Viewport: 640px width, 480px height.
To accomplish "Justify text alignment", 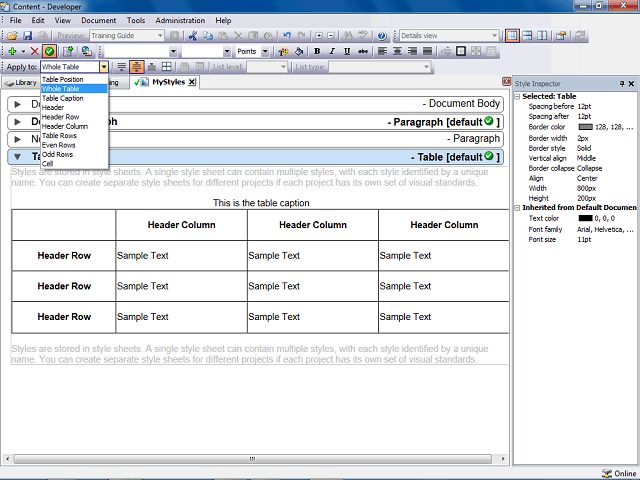I will 427,51.
